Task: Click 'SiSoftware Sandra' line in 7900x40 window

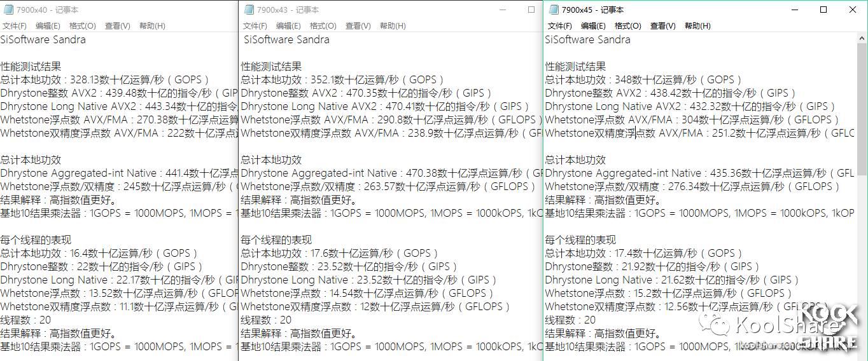Action: coord(43,39)
